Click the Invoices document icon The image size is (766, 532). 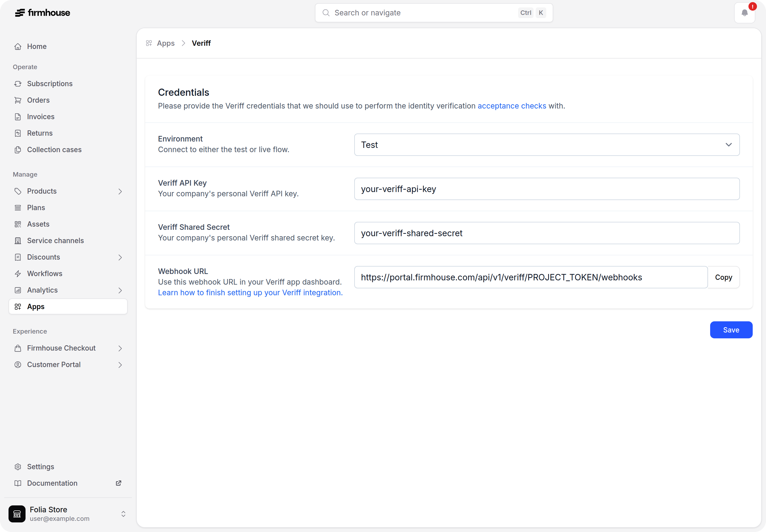pos(18,117)
